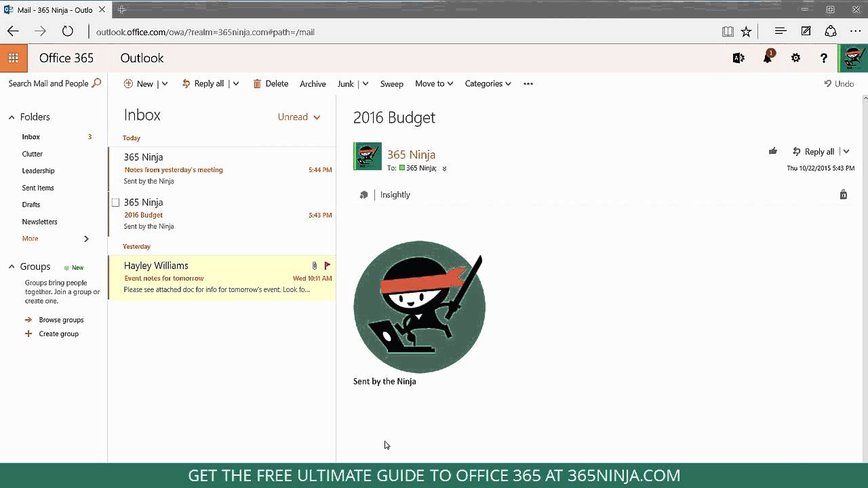Viewport: 868px width, 488px height.
Task: Make a web note icon
Action: click(806, 31)
